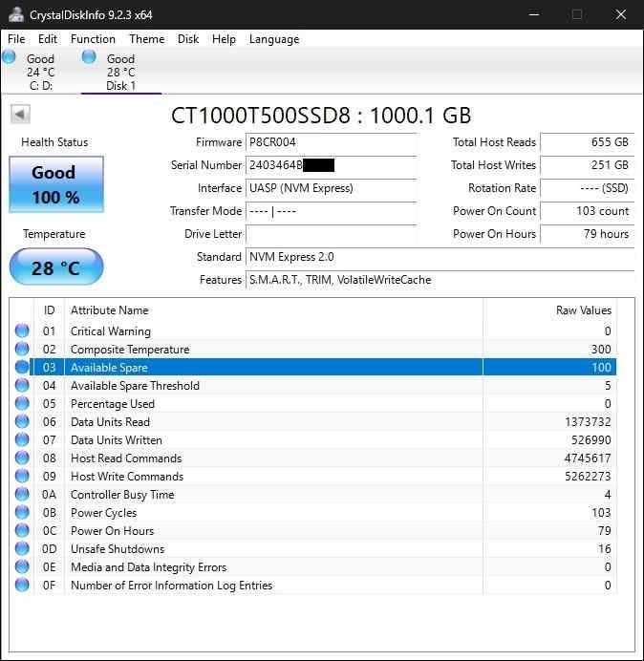Click the Total Host Writes value 251 GB

click(x=587, y=165)
